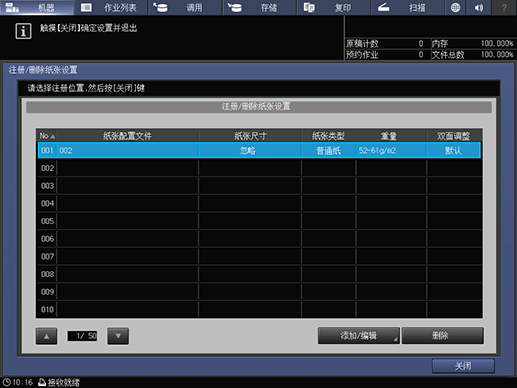
Task: Click the speaker sound icon
Action: pyautogui.click(x=479, y=7)
